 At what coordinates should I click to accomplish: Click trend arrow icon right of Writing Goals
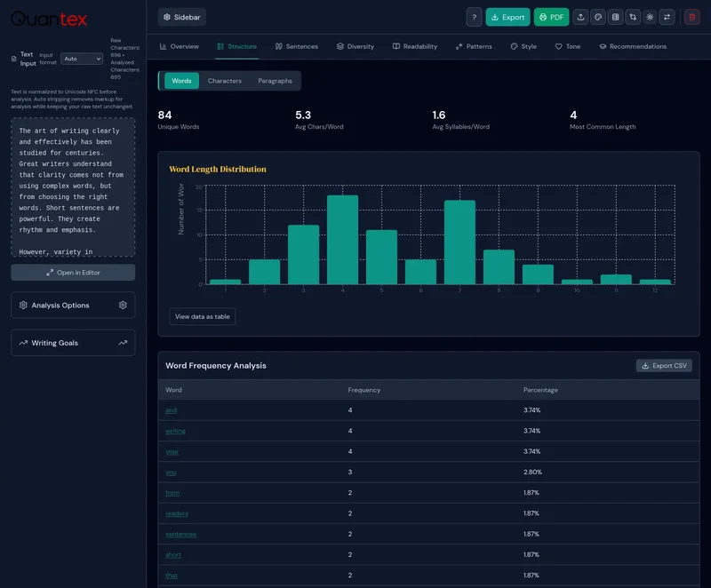[123, 343]
